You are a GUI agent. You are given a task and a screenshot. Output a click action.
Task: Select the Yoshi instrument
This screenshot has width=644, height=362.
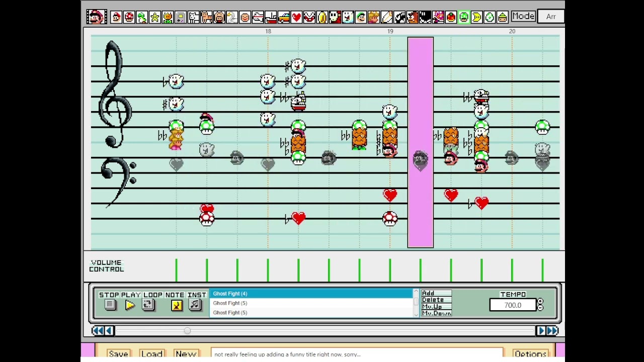point(142,18)
